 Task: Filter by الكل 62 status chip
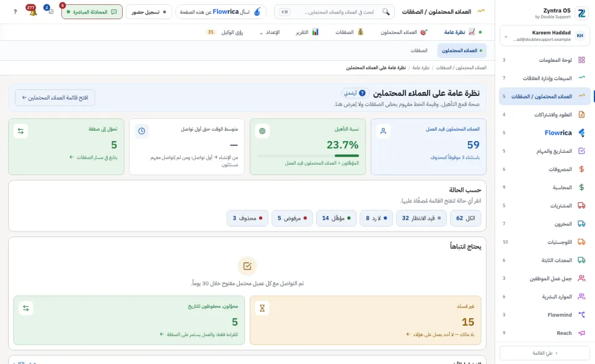[465, 218]
